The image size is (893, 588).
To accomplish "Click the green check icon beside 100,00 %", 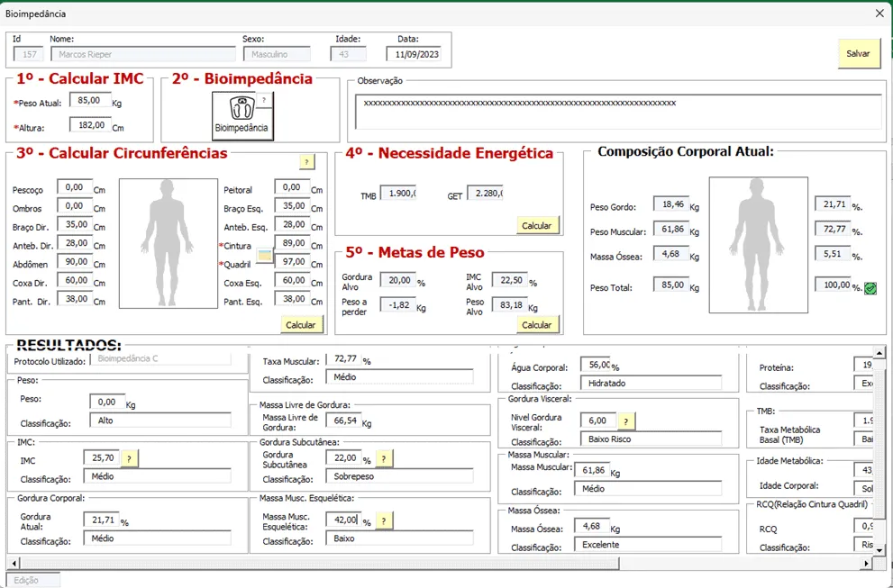I will click(870, 288).
